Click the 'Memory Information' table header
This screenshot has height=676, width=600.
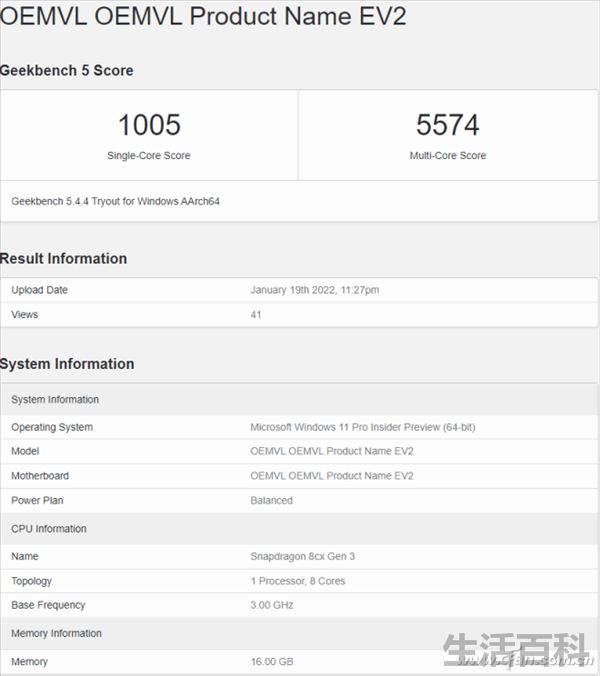[x=56, y=633]
